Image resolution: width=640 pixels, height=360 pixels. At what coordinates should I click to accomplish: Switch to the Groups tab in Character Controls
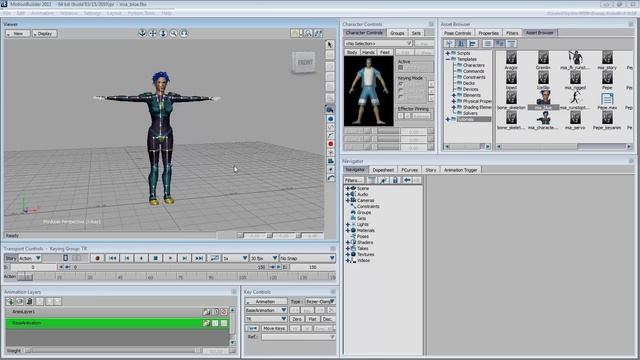click(397, 33)
